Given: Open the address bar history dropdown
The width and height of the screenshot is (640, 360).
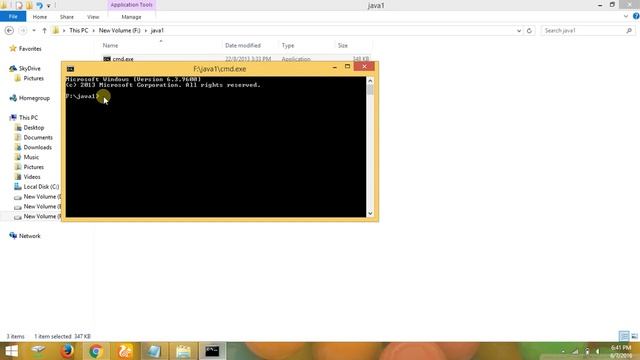Looking at the screenshot, I should (519, 31).
